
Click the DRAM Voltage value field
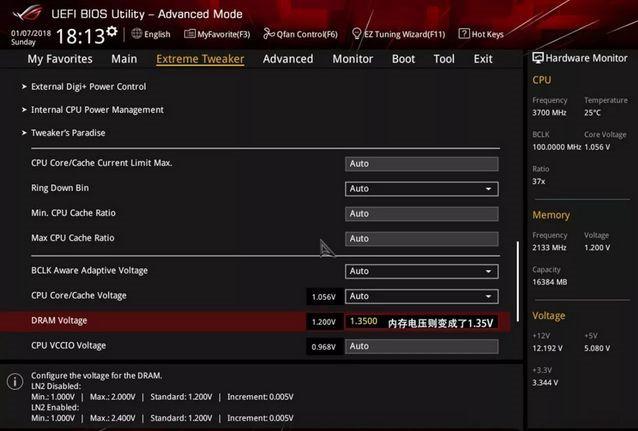pyautogui.click(x=364, y=321)
